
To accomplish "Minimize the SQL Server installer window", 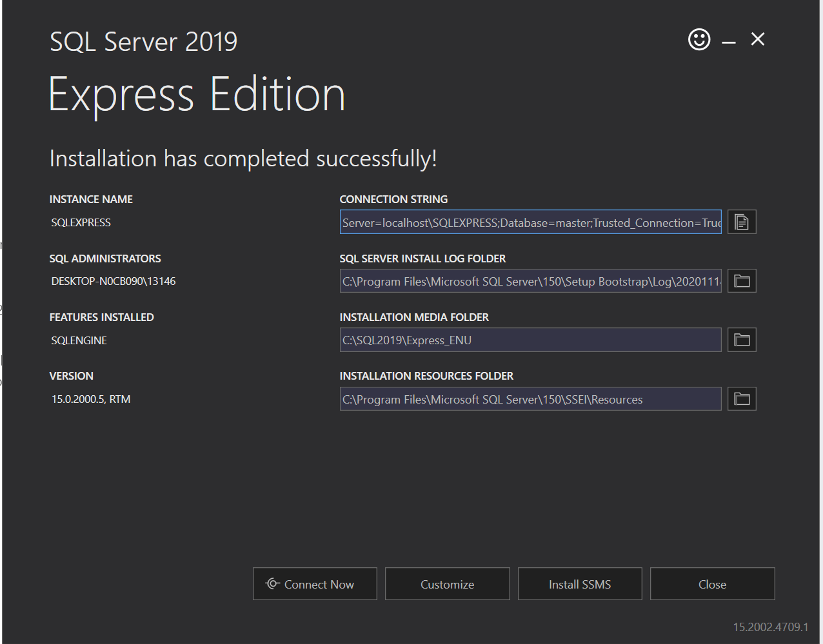I will coord(728,39).
